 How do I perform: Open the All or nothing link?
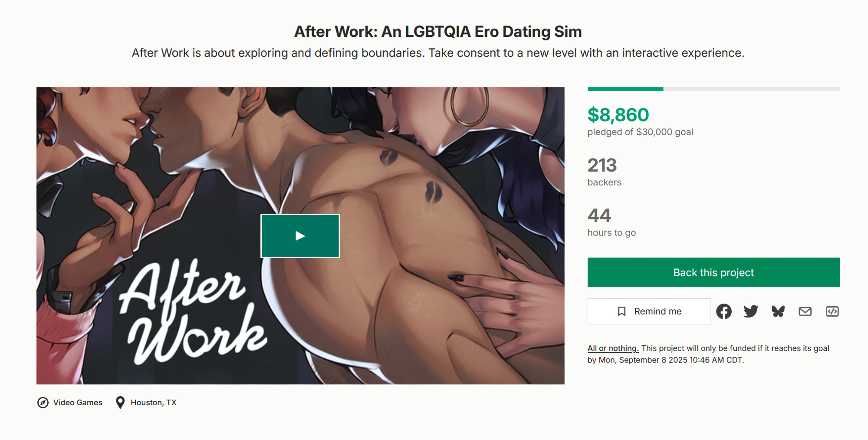[613, 348]
